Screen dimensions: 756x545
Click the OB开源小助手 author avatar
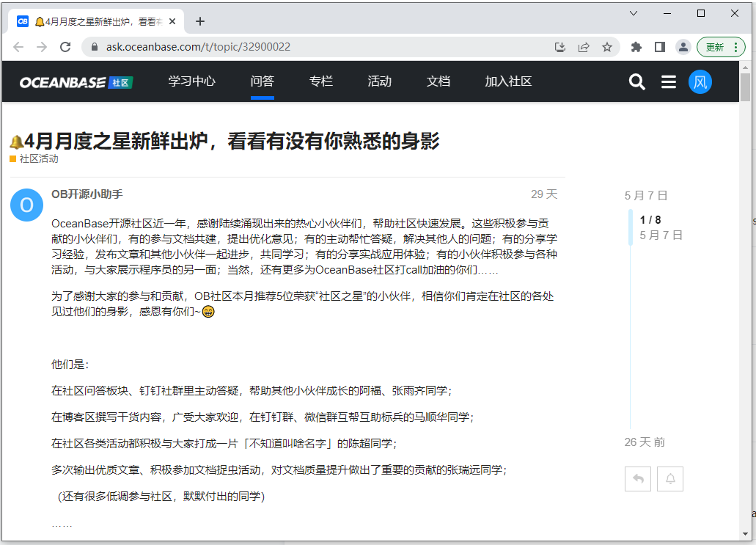click(26, 205)
